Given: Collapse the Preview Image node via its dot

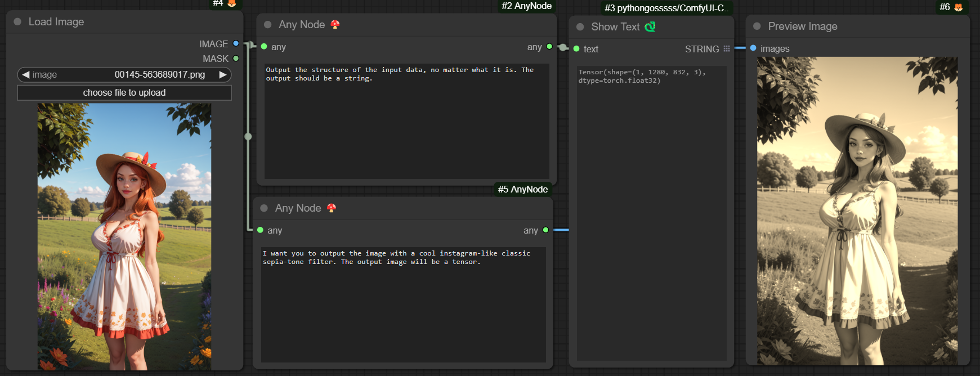Looking at the screenshot, I should [x=757, y=26].
